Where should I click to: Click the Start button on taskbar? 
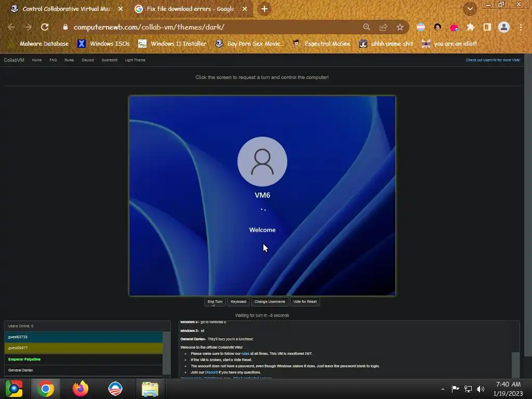14,389
